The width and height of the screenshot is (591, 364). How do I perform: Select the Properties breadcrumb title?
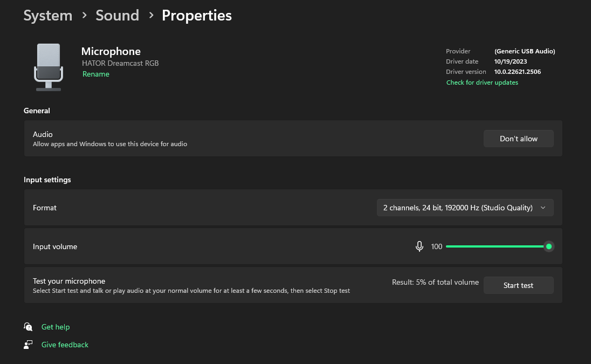point(197,16)
